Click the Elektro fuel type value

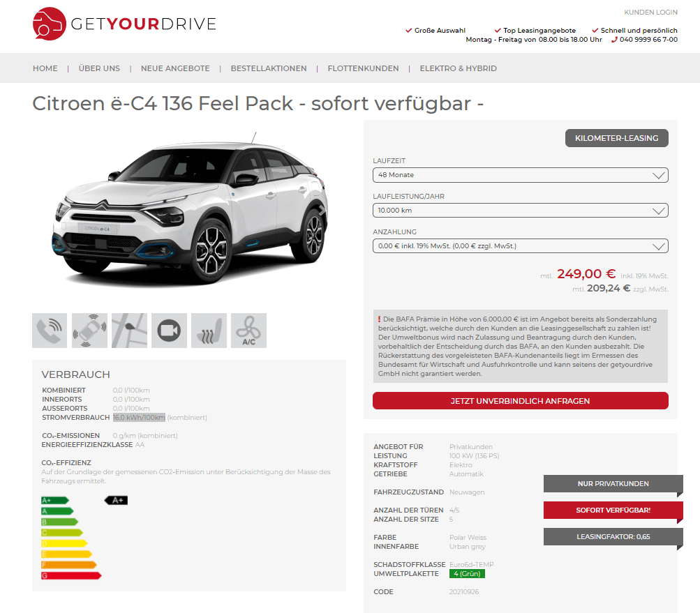(461, 465)
